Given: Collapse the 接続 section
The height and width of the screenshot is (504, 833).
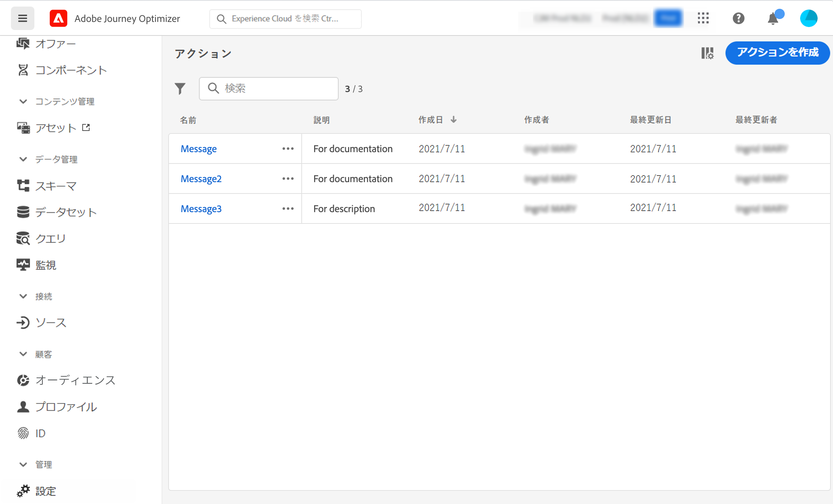Looking at the screenshot, I should coord(23,296).
